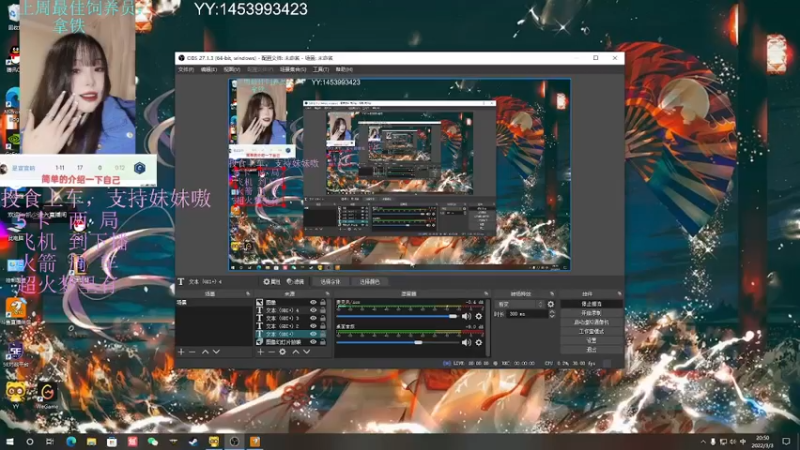Pop out the Audio Mixer dock panel
Image resolution: width=800 pixels, height=450 pixels.
point(486,294)
